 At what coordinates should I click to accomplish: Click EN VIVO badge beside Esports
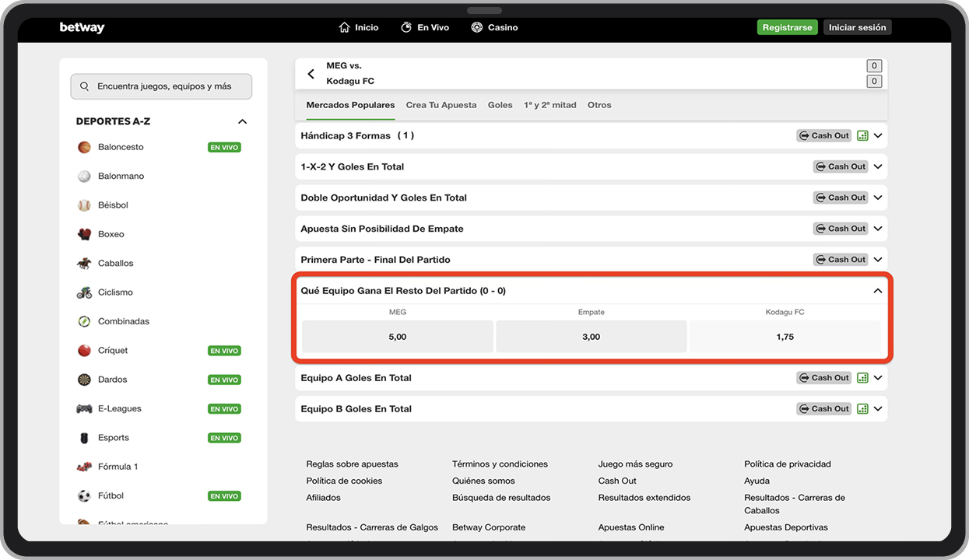coord(224,438)
